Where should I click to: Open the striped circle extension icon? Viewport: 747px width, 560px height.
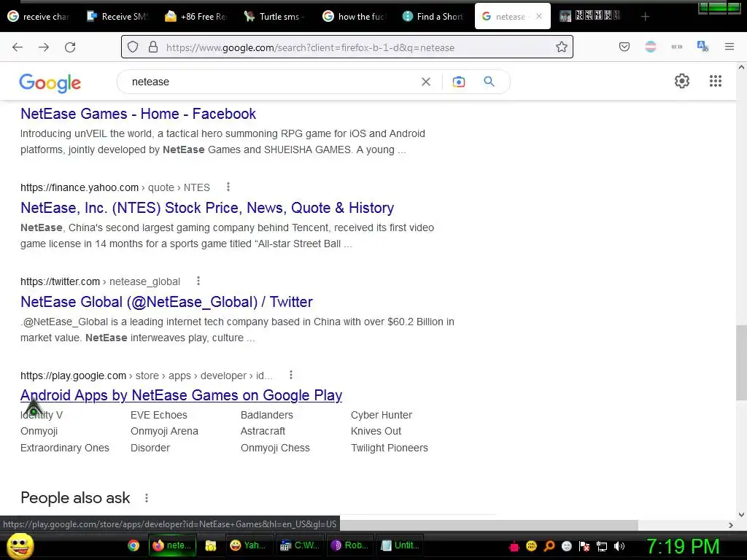click(650, 47)
